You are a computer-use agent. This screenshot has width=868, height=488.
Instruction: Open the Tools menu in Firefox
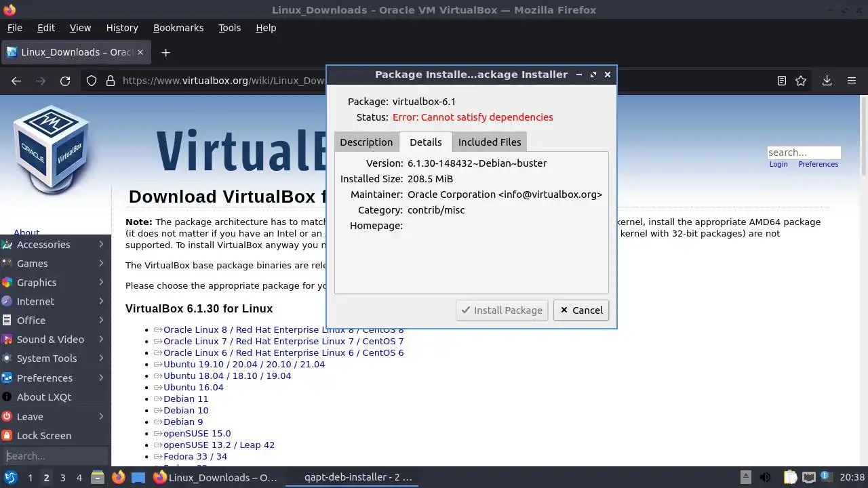pyautogui.click(x=229, y=28)
